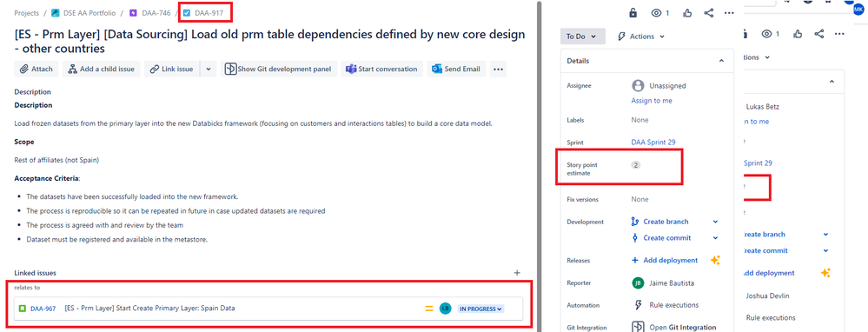Click Show Git development panel
868x332 pixels.
[x=279, y=70]
